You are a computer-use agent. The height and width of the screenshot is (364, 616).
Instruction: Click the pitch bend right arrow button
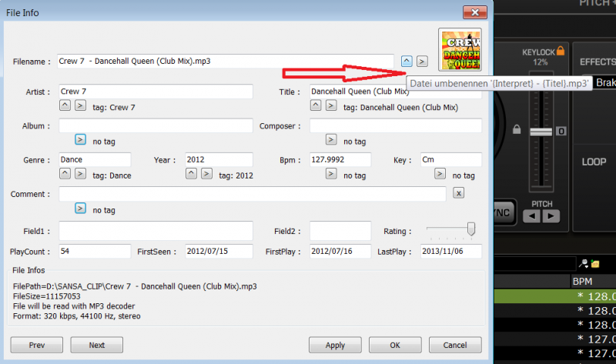(551, 216)
